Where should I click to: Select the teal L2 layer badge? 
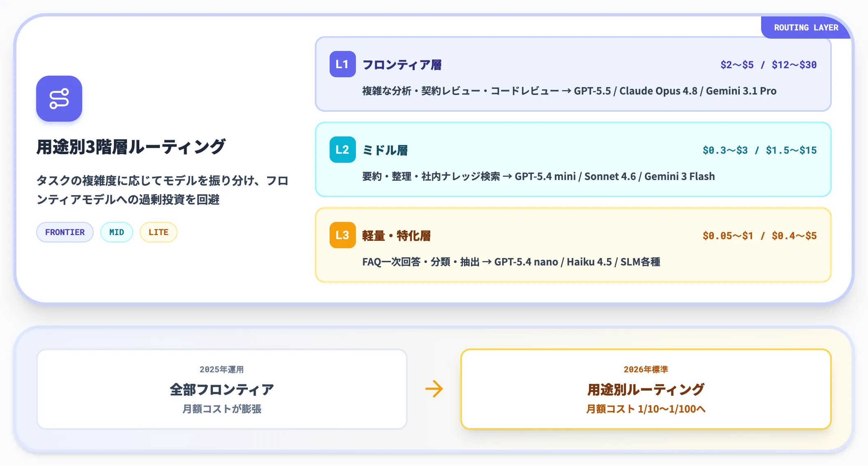pyautogui.click(x=342, y=150)
